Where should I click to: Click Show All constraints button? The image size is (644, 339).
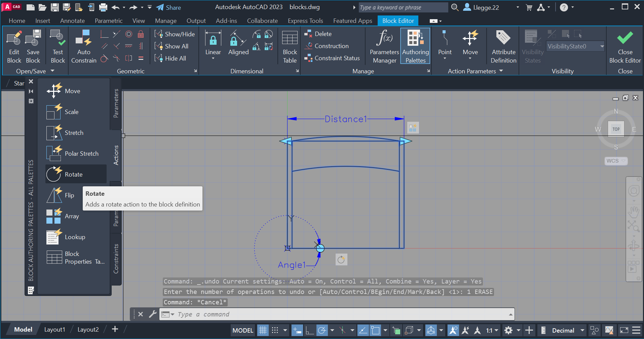pyautogui.click(x=171, y=46)
